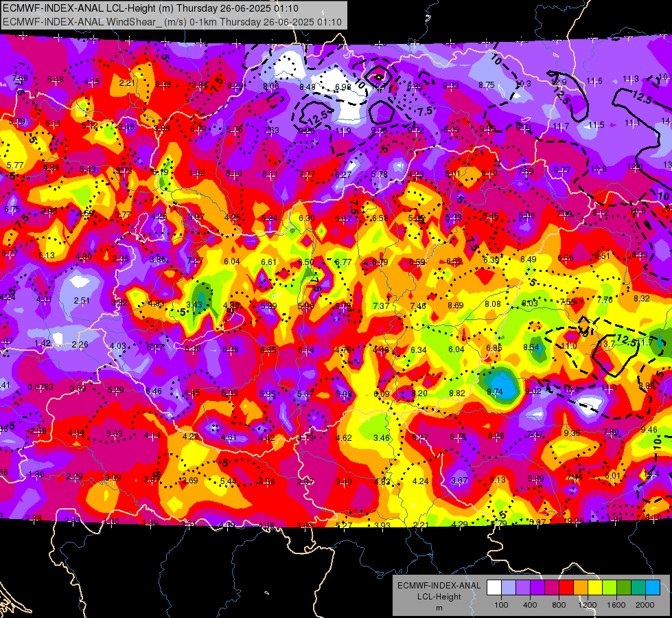The width and height of the screenshot is (672, 618).
Task: Click the wind shear value '8.20'
Action: click(x=419, y=393)
